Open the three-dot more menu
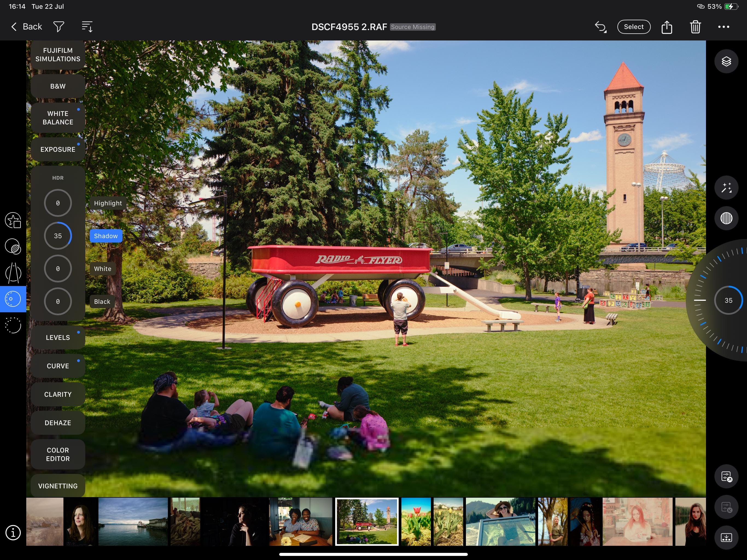The height and width of the screenshot is (560, 747). tap(723, 27)
